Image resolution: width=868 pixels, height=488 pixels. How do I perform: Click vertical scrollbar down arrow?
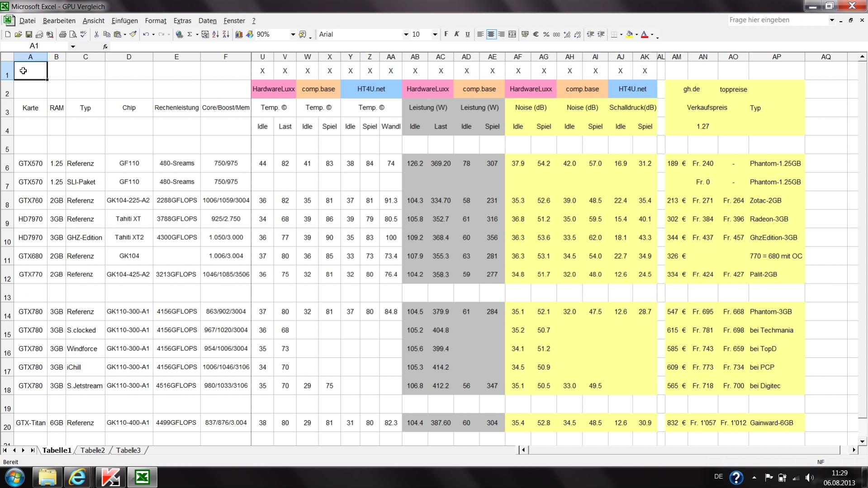863,441
